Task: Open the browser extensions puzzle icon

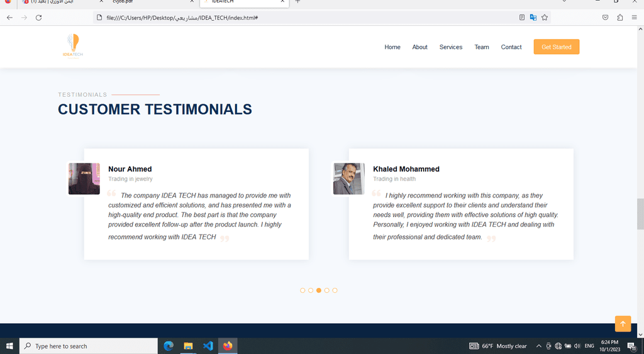Action: pyautogui.click(x=619, y=18)
